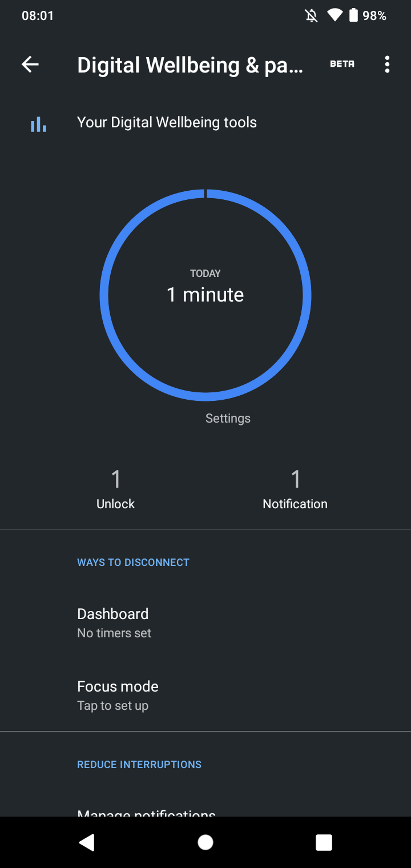This screenshot has width=411, height=868.
Task: Tap the Digital Wellbeing page title
Action: coord(190,65)
